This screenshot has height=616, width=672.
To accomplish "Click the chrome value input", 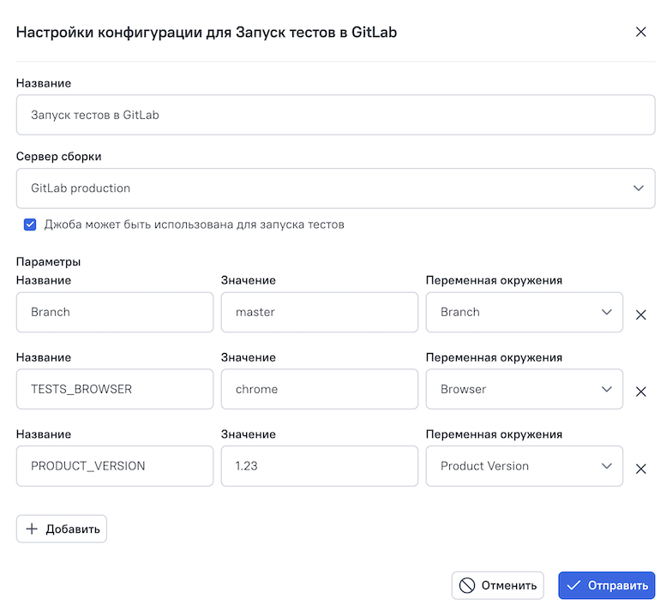I will coord(319,389).
